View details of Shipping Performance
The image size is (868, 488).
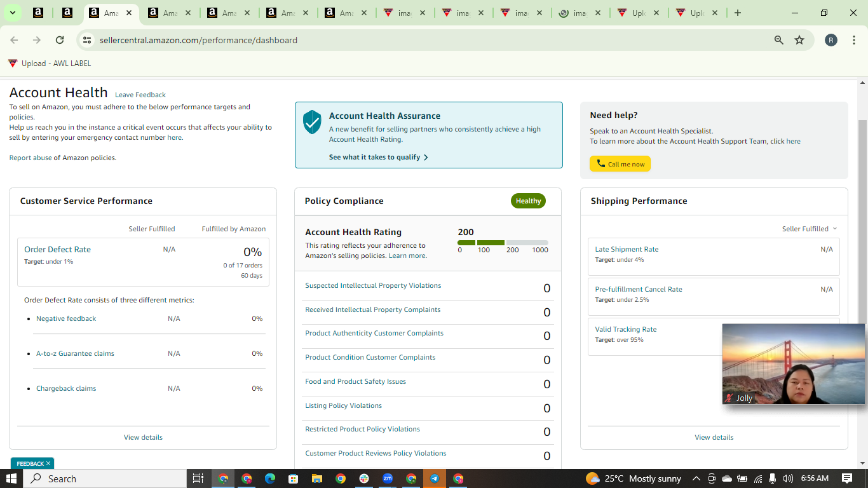point(714,437)
